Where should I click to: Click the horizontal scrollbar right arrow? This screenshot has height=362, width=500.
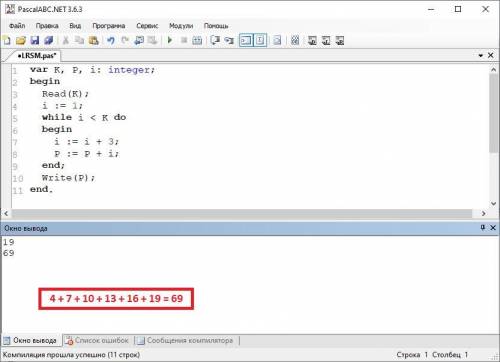point(484,213)
